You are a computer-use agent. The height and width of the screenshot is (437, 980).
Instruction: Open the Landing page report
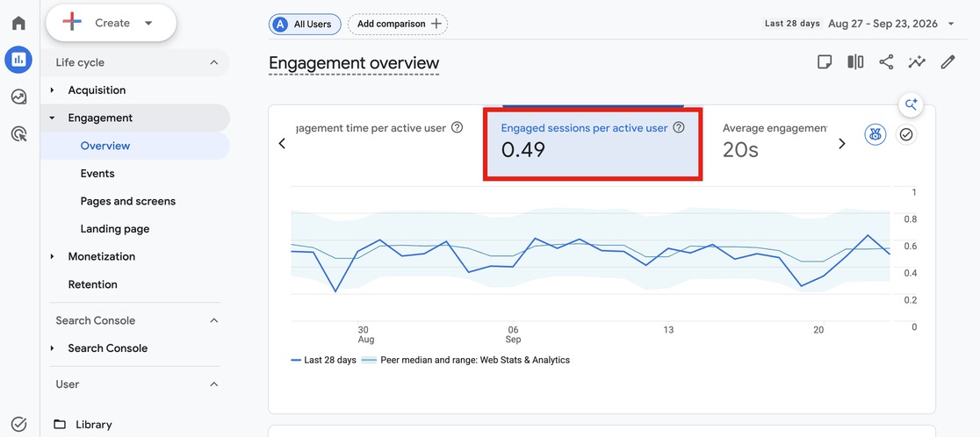[115, 229]
